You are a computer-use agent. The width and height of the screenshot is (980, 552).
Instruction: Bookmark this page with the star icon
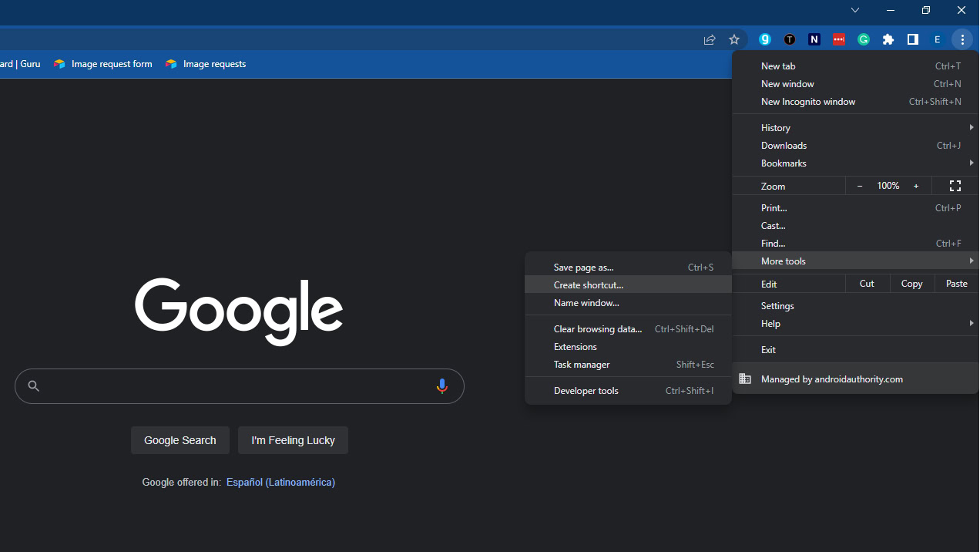tap(734, 39)
